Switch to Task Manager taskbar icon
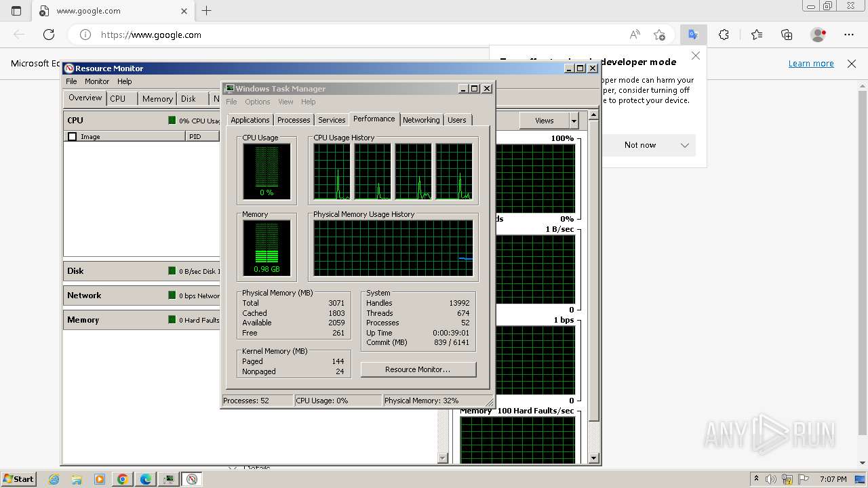 169,479
